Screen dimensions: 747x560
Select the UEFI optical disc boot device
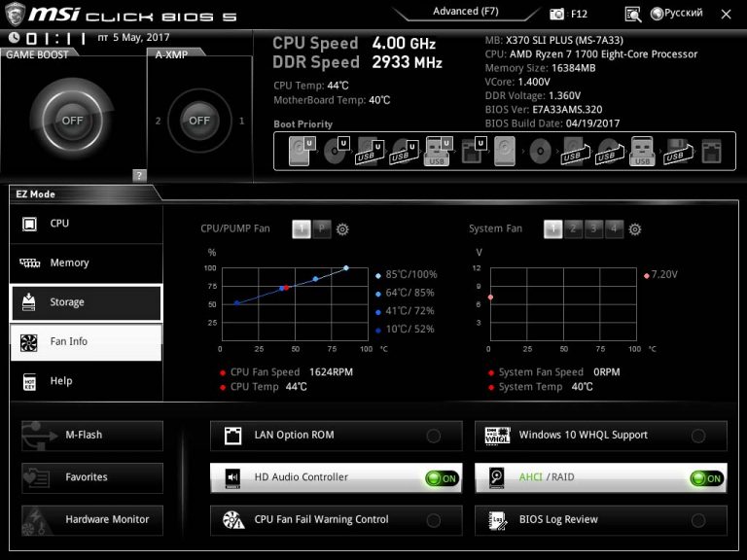336,152
